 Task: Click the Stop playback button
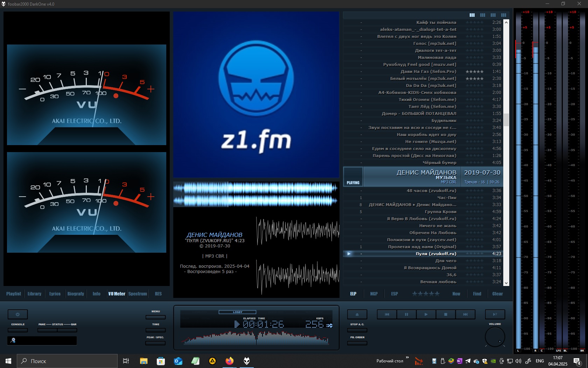pos(446,314)
